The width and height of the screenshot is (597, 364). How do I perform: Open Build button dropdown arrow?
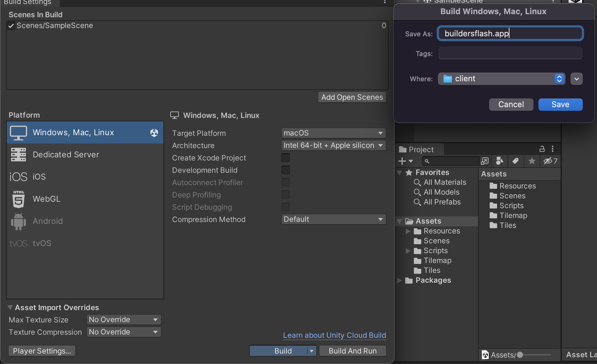click(312, 351)
